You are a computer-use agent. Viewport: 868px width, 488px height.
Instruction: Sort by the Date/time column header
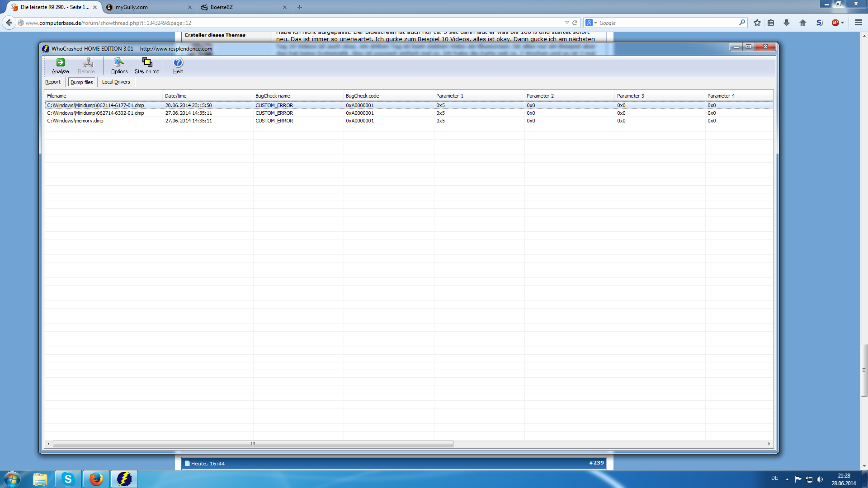pos(175,96)
